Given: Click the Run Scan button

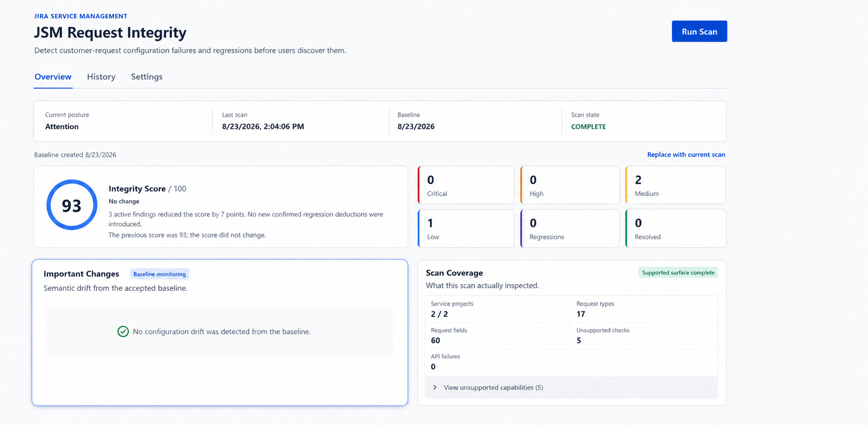Looking at the screenshot, I should 699,31.
